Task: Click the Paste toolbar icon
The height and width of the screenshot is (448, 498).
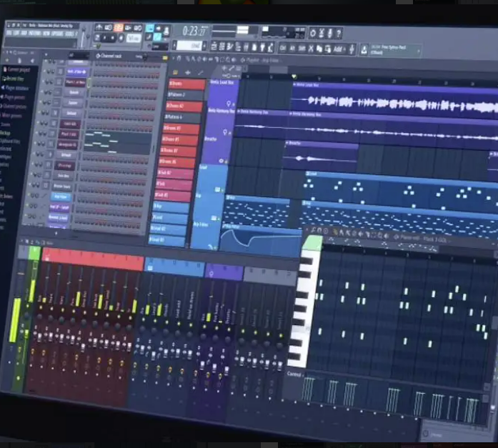Action: (328, 49)
